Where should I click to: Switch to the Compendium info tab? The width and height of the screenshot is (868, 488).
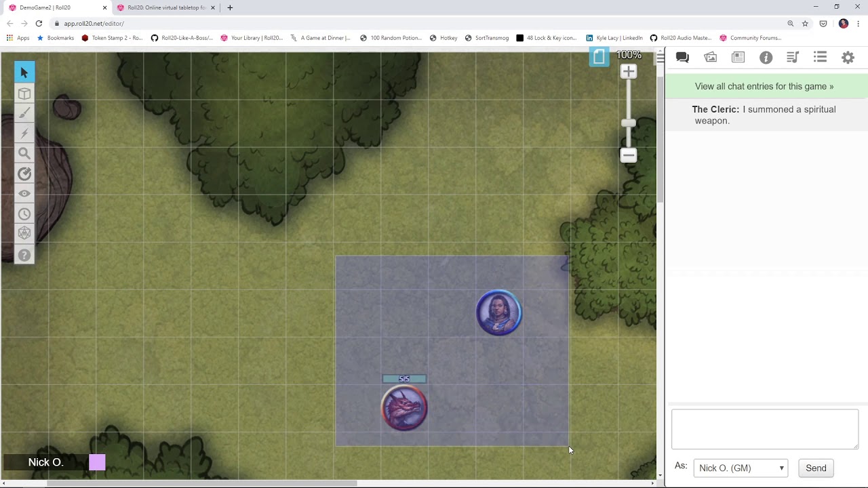[x=766, y=58]
